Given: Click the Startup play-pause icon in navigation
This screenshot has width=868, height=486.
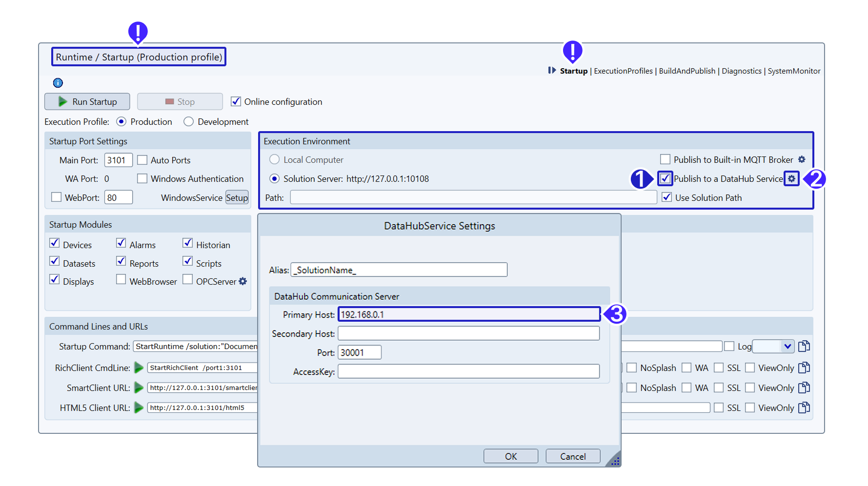Looking at the screenshot, I should coord(552,70).
